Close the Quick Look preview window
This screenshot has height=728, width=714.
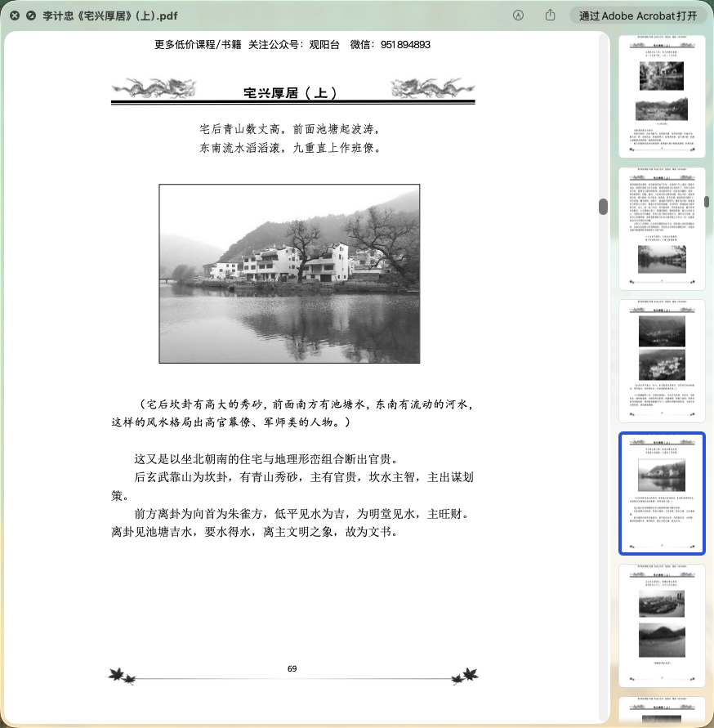[14, 16]
